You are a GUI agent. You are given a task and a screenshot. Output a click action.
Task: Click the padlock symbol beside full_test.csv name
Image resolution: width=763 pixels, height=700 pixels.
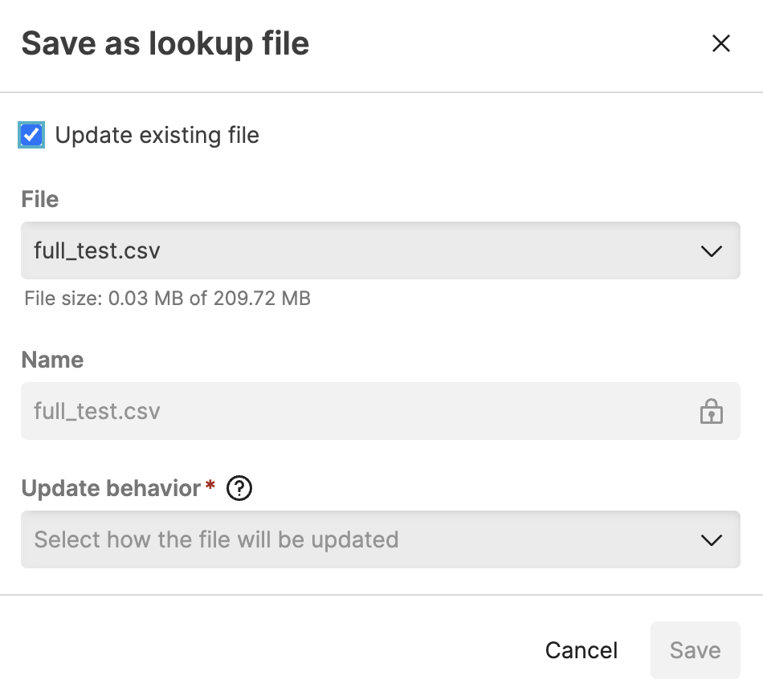(x=711, y=411)
